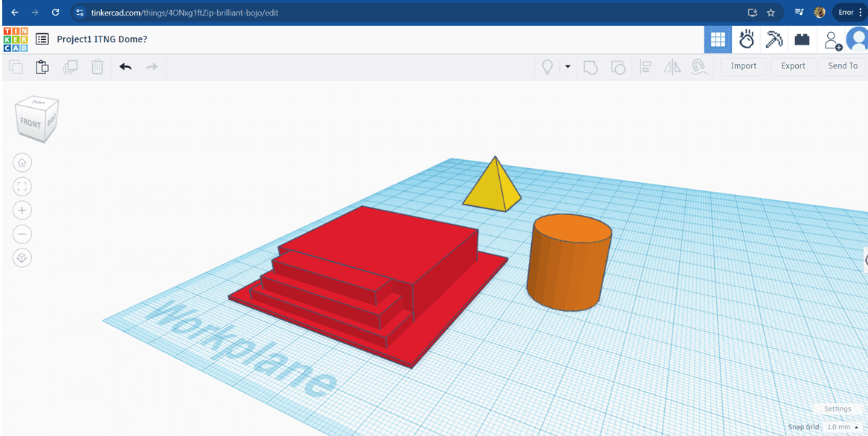Click the Home view button

[22, 163]
